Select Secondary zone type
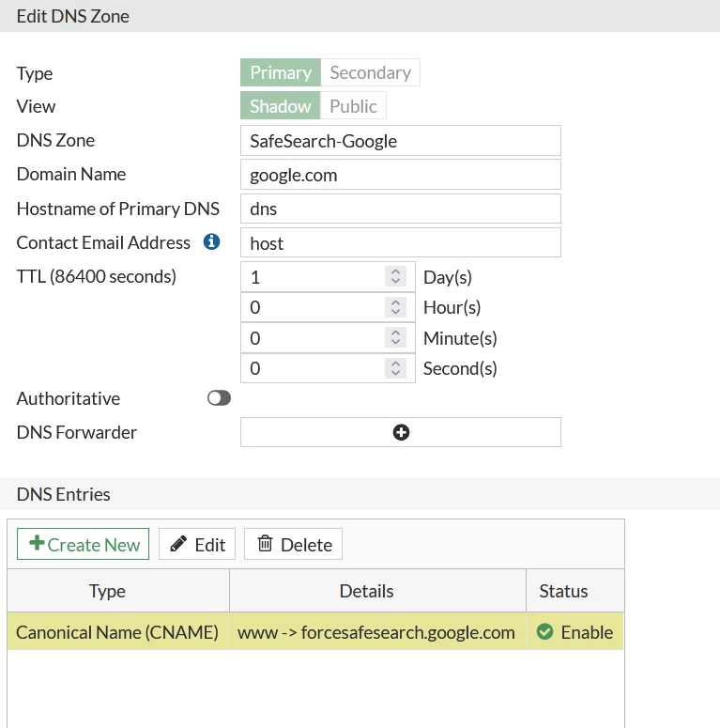720x728 pixels. point(370,72)
